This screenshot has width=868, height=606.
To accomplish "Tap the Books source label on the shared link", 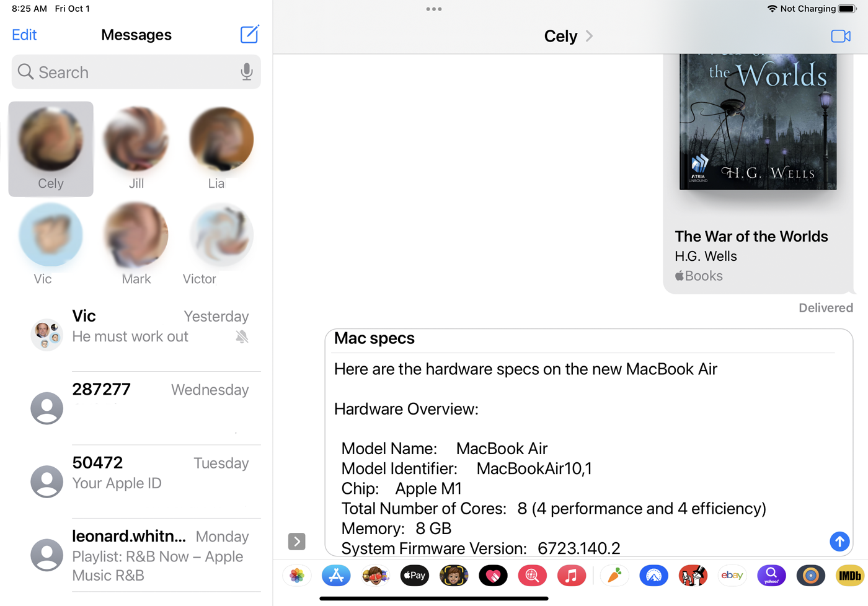I will [x=699, y=276].
